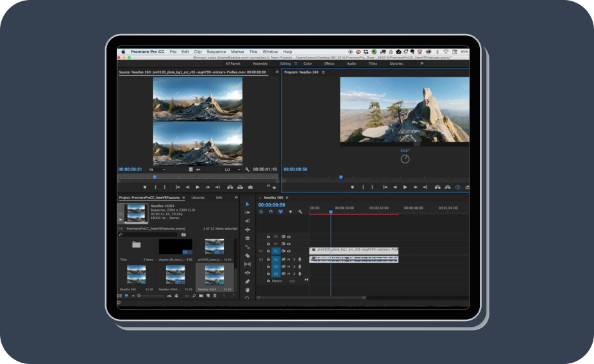Open the Sequence menu
Viewport: 594px width, 364px height.
click(x=216, y=52)
